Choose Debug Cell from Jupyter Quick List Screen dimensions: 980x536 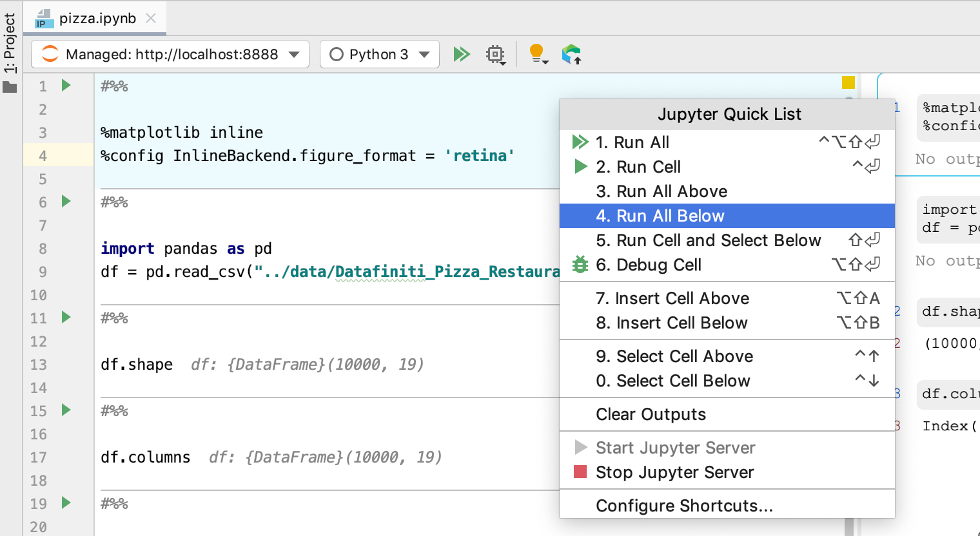658,265
